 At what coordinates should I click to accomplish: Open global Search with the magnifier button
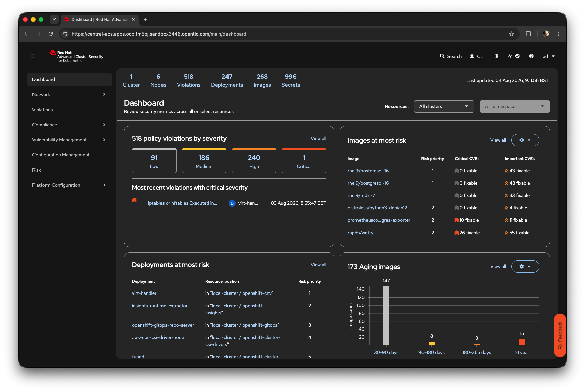(x=451, y=56)
